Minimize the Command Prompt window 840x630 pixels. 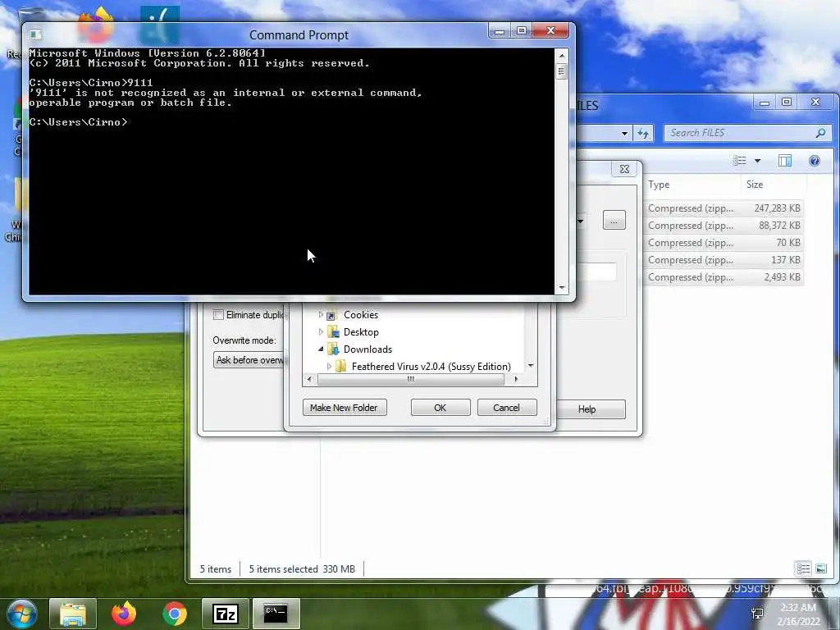tap(500, 31)
